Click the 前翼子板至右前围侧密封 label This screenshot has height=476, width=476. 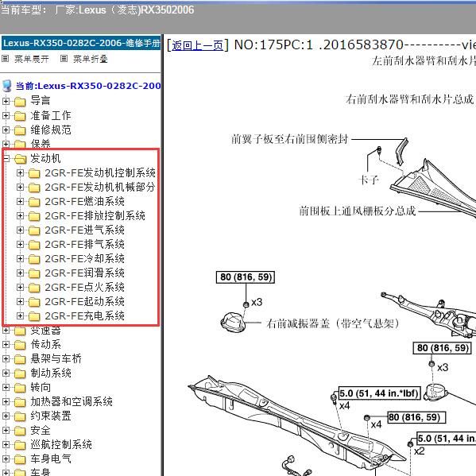coord(289,139)
